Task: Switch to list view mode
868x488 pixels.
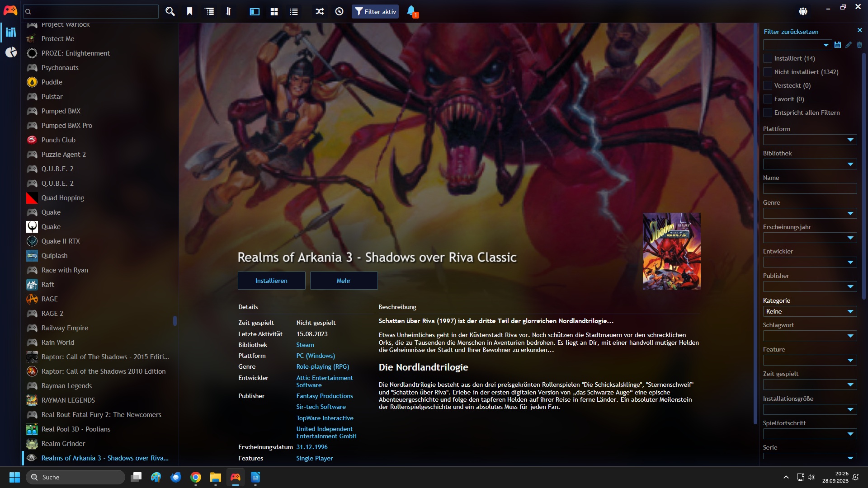Action: [x=294, y=12]
